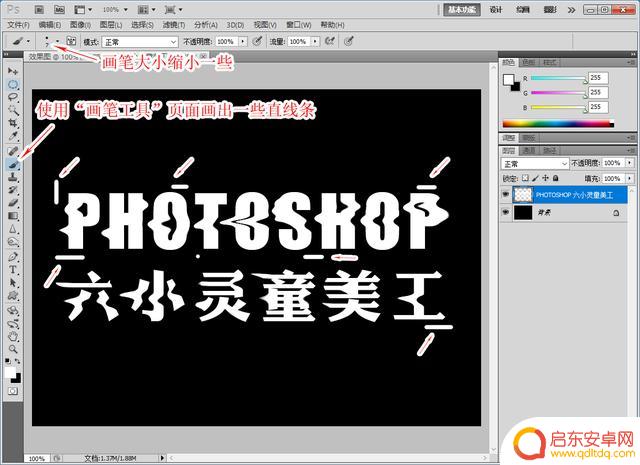Viewport: 640px width, 465px height.
Task: Select the Elliptical Marquee tool
Action: [13, 84]
